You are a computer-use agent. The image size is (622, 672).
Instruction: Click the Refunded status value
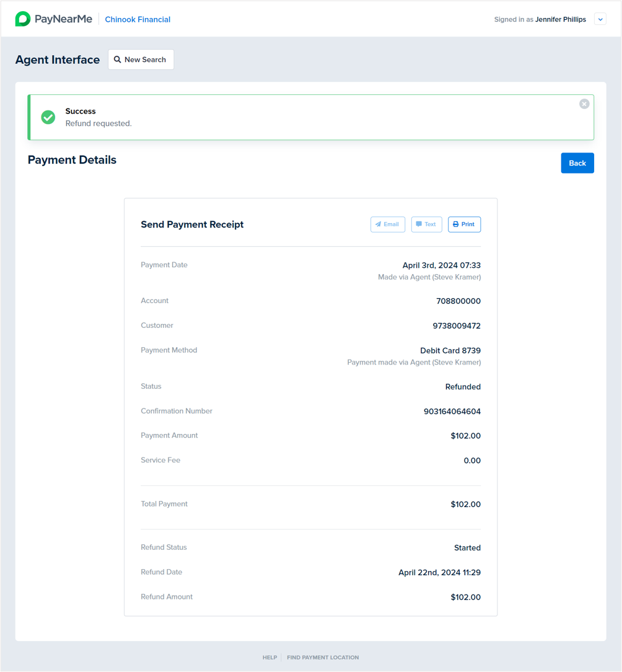[x=463, y=387]
